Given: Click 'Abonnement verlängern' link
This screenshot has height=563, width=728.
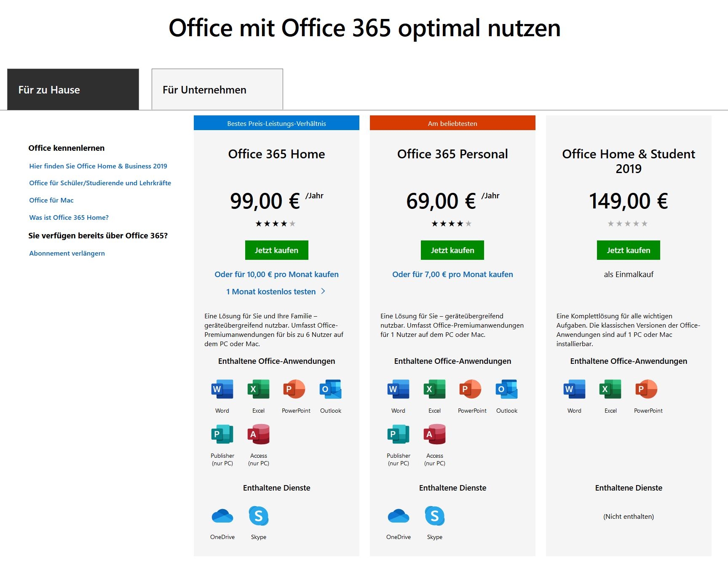Looking at the screenshot, I should tap(67, 253).
